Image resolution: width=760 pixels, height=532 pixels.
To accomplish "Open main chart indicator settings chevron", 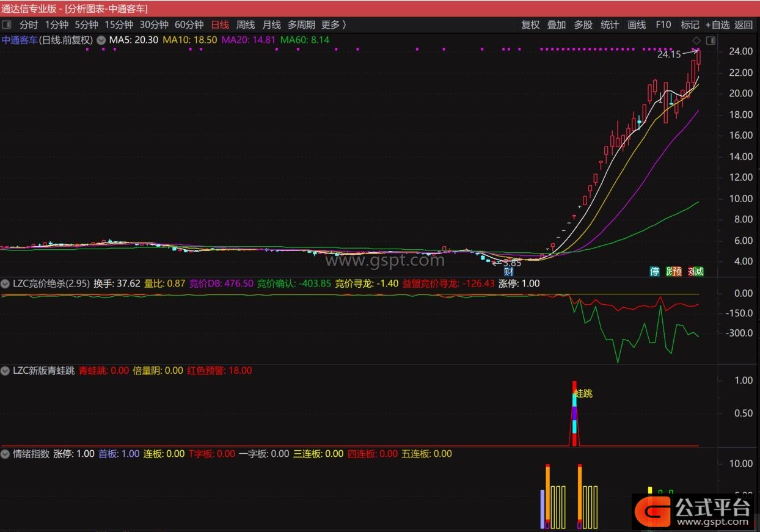I will click(x=101, y=40).
